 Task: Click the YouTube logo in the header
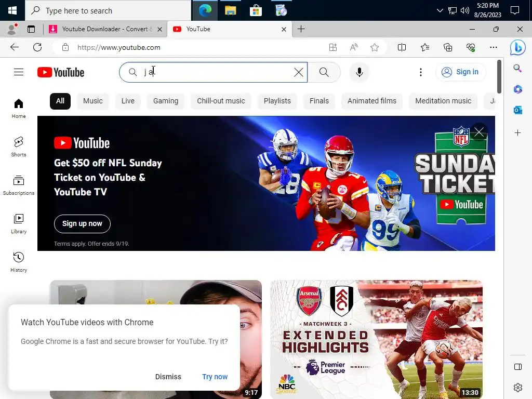click(61, 72)
